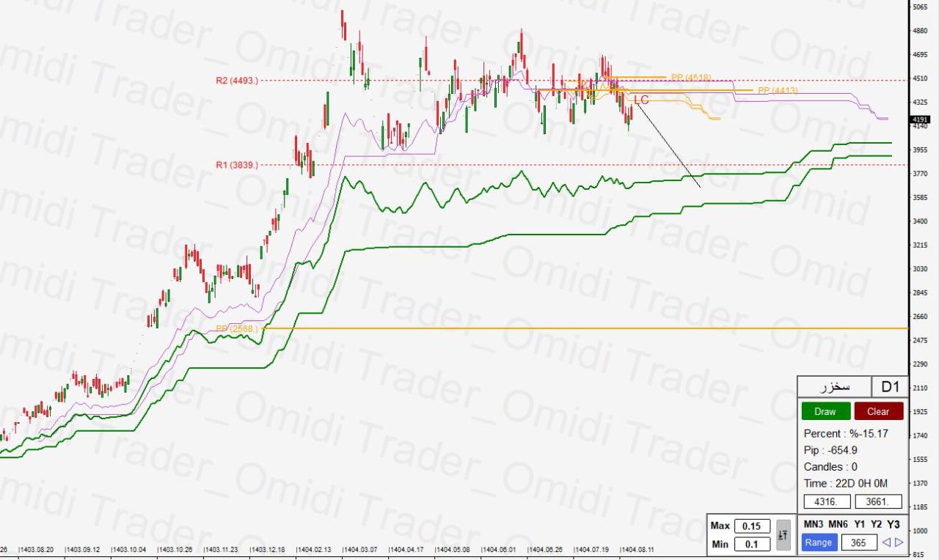Focus the Min value field 0.1
Screen dimensions: 939x560
(x=752, y=544)
